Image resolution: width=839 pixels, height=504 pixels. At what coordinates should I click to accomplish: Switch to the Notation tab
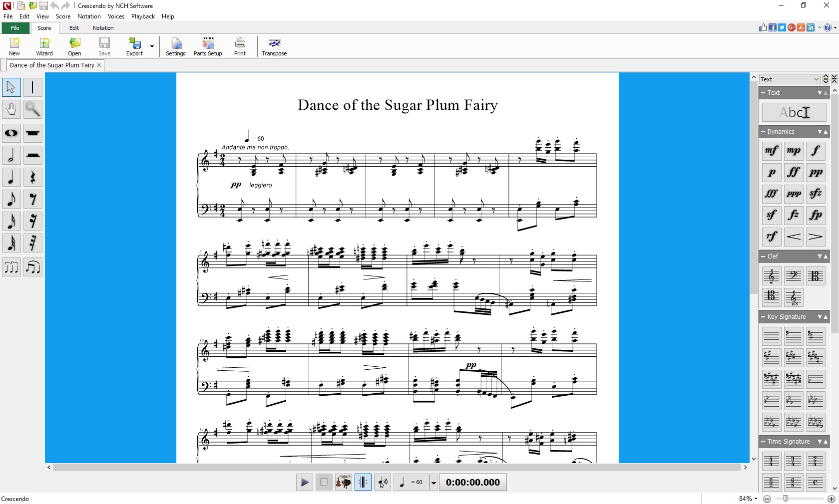(103, 28)
